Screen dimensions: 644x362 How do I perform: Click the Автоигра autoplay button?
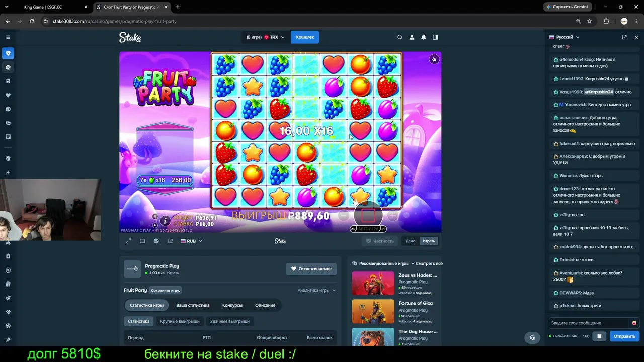368,229
